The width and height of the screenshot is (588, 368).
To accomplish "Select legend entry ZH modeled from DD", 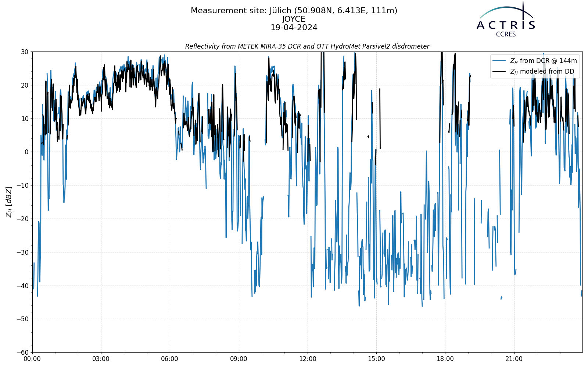I will [x=533, y=72].
